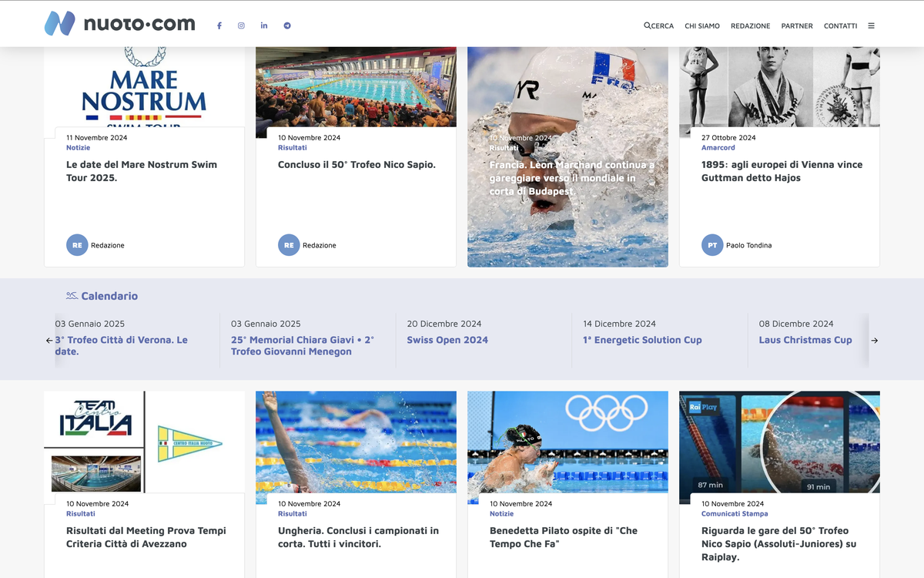This screenshot has height=578, width=924.
Task: Open the hamburger menu icon
Action: (871, 25)
